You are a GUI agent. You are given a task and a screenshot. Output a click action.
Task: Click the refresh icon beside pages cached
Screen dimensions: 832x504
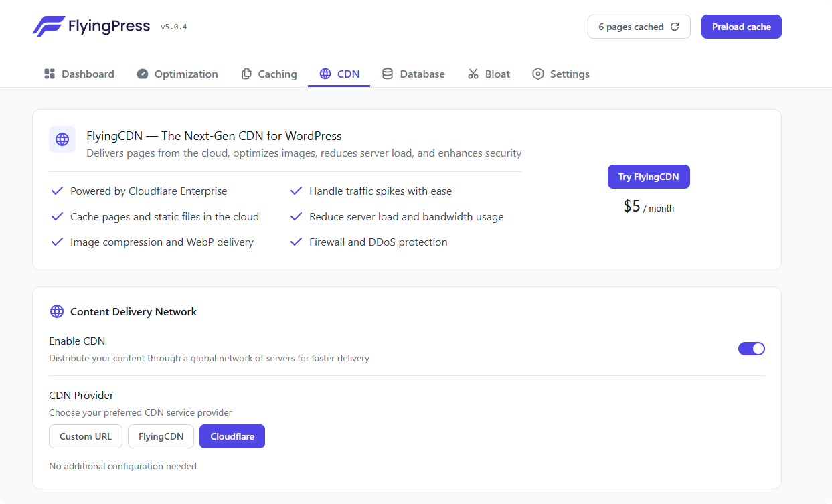[675, 27]
